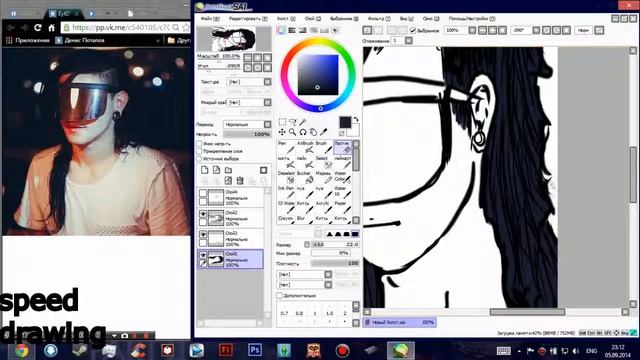The height and width of the screenshot is (360, 640).
Task: Toggle the Дополнительно advanced settings checkbox
Action: (279, 295)
